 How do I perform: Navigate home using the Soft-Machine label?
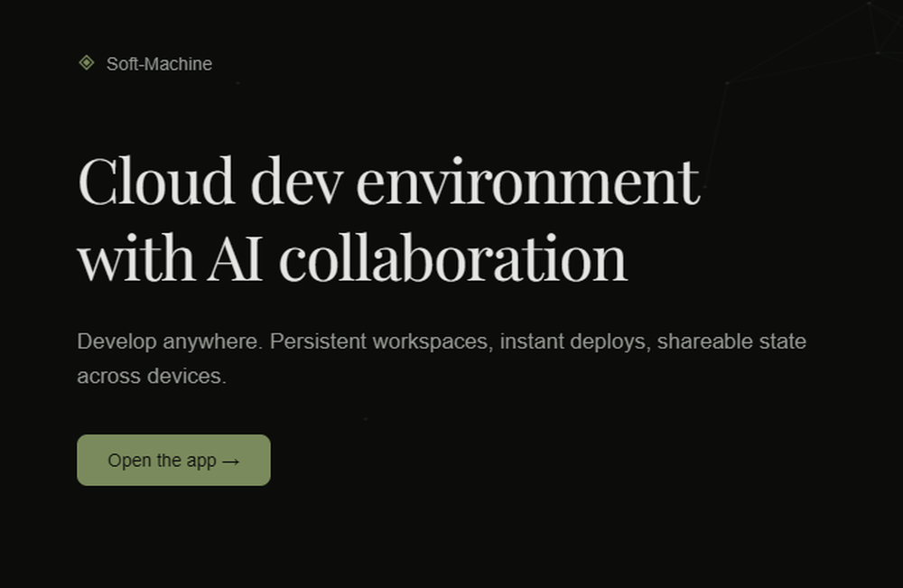click(159, 63)
